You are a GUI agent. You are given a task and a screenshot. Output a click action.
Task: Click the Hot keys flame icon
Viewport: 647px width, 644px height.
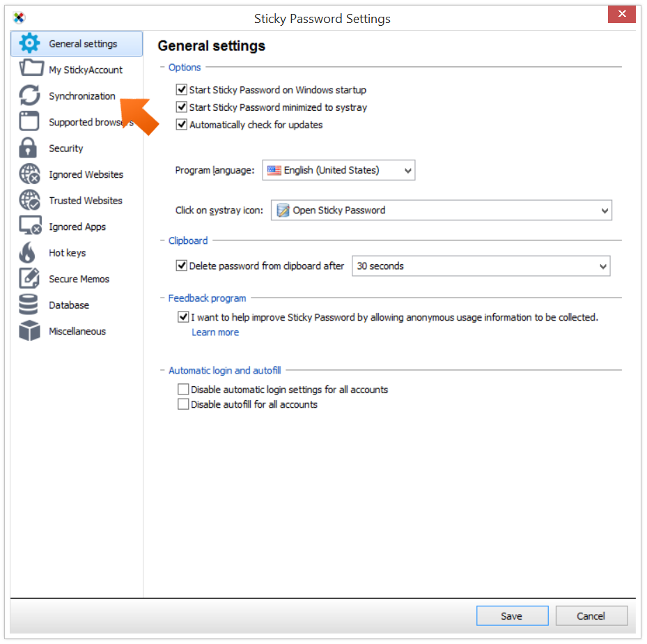(x=28, y=252)
